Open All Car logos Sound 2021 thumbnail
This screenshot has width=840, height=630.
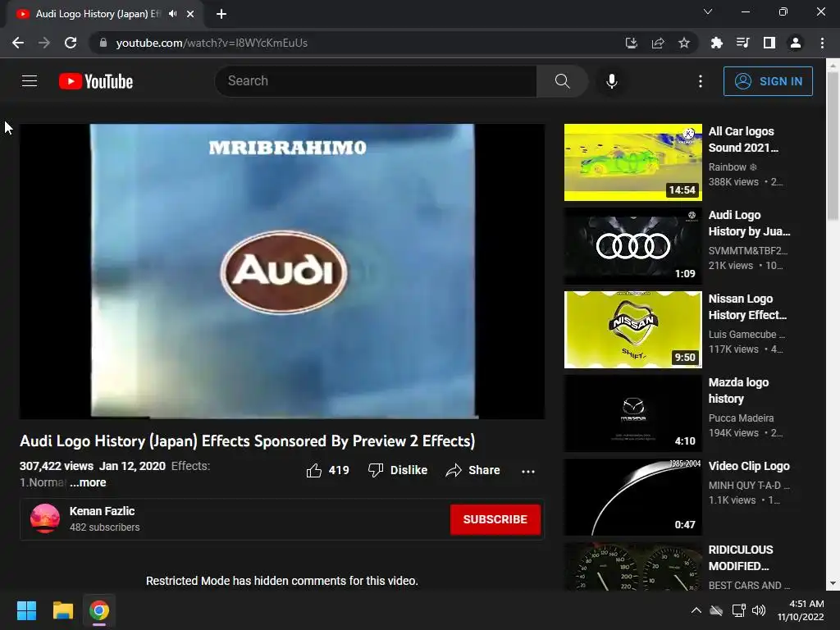pyautogui.click(x=632, y=162)
